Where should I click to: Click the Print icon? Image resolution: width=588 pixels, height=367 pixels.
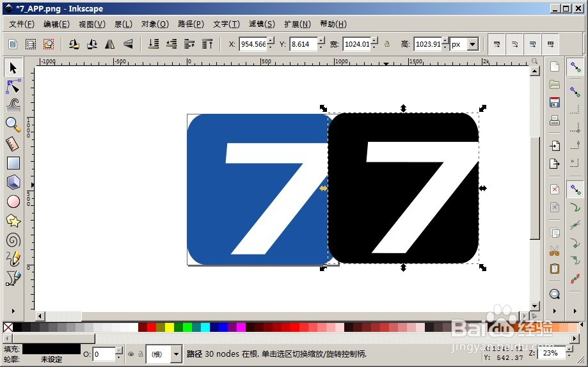(x=555, y=120)
